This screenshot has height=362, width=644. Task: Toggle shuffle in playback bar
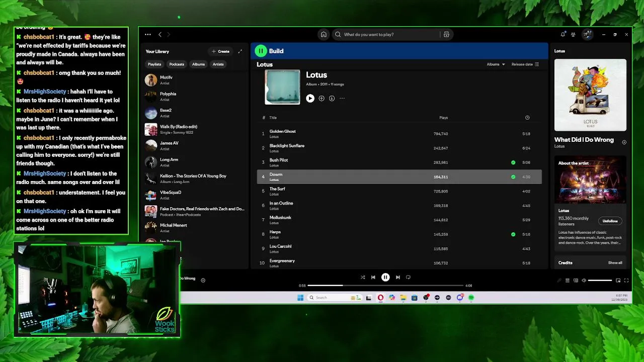363,277
